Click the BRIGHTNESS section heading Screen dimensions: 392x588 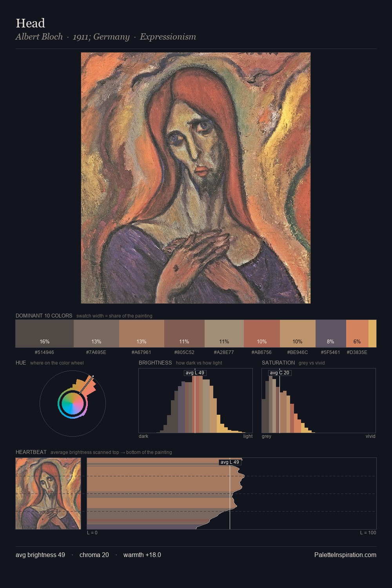[x=155, y=363]
